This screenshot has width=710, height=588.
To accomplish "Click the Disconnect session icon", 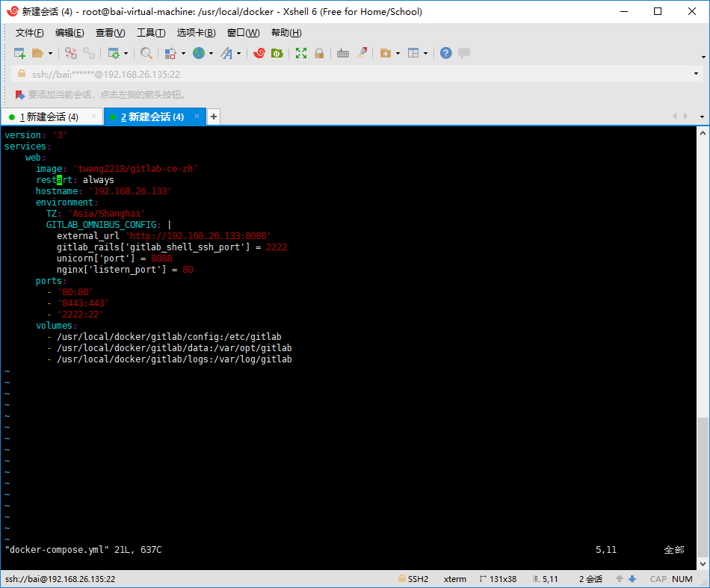I will [x=71, y=53].
